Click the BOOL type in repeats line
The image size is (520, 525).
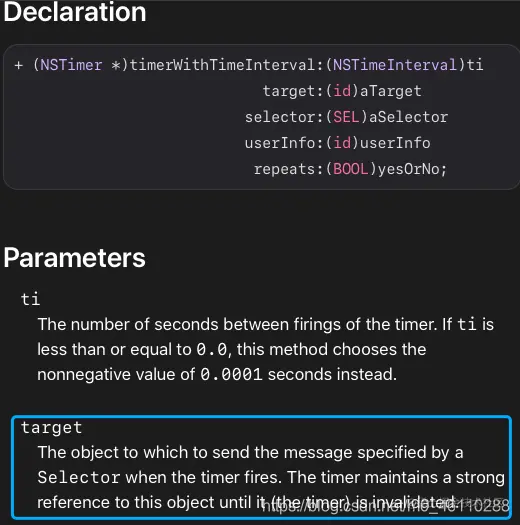(x=351, y=169)
